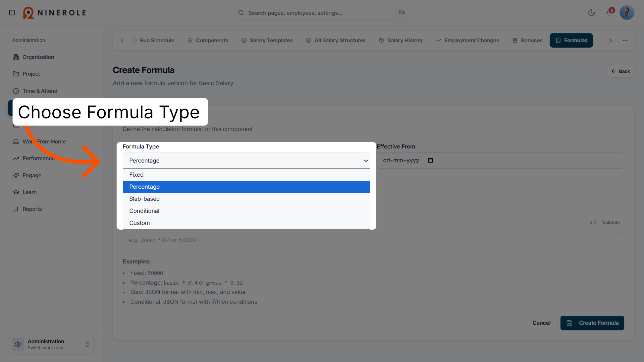This screenshot has width=644, height=362.
Task: Choose Conditional formula type option
Action: click(x=246, y=211)
